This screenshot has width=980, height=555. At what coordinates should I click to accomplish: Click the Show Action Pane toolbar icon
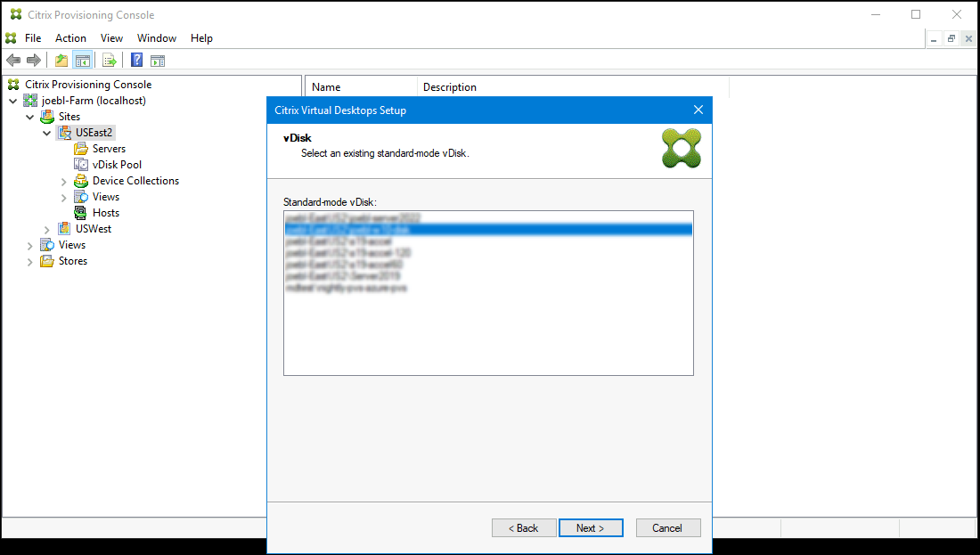[x=158, y=60]
